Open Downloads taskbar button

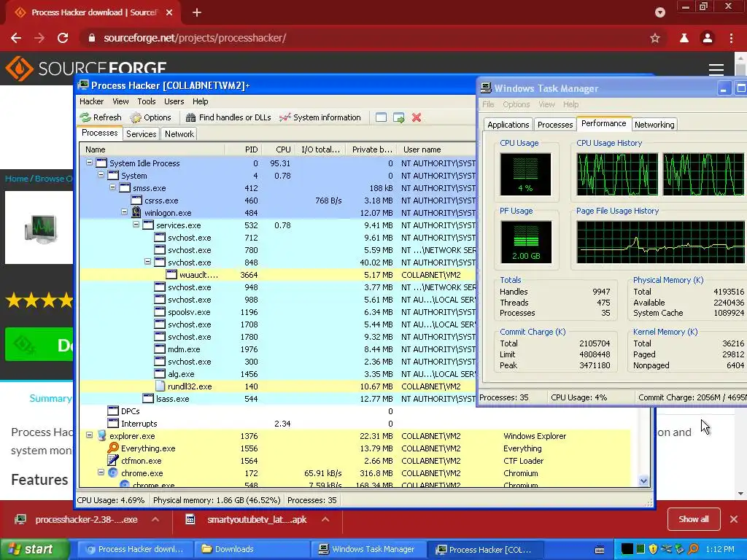click(x=252, y=549)
